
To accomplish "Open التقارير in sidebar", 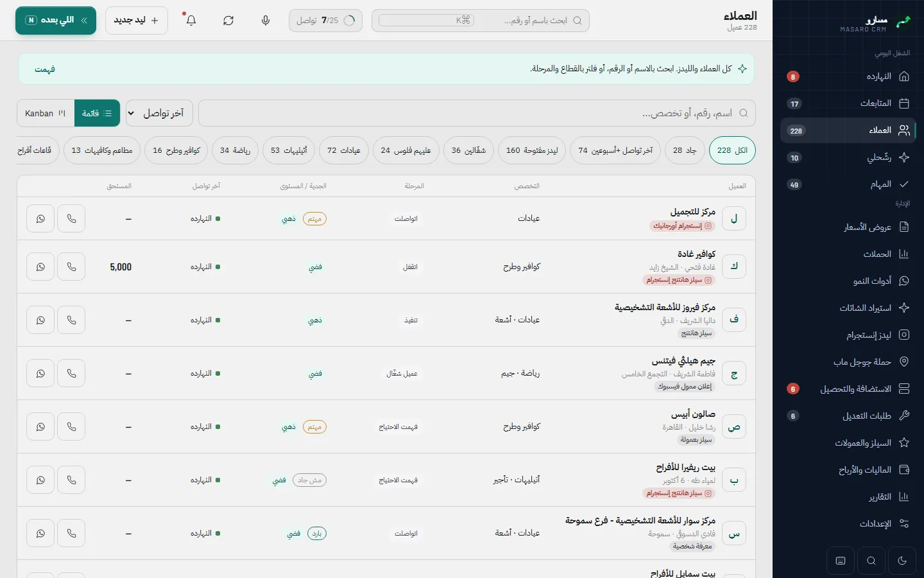I will point(848,496).
